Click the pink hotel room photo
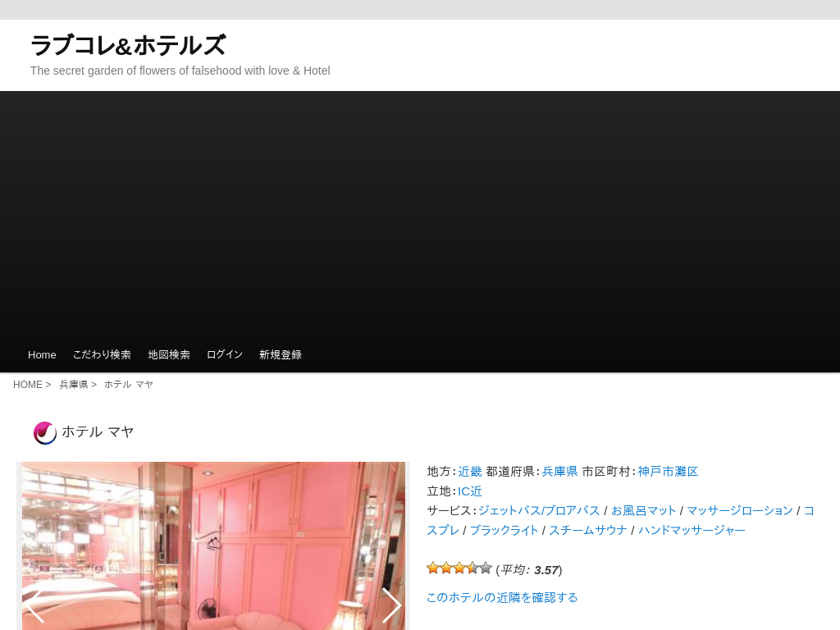This screenshot has width=840, height=630. 213,546
